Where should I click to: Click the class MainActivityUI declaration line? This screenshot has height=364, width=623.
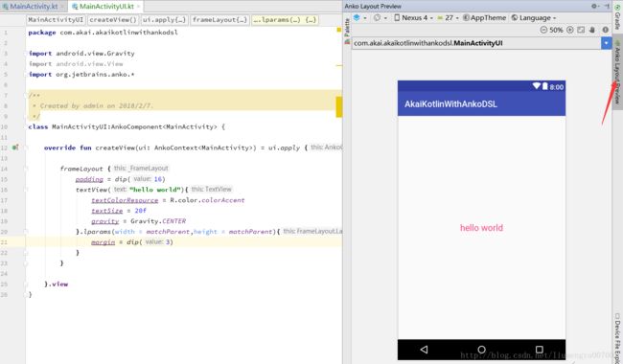click(127, 126)
